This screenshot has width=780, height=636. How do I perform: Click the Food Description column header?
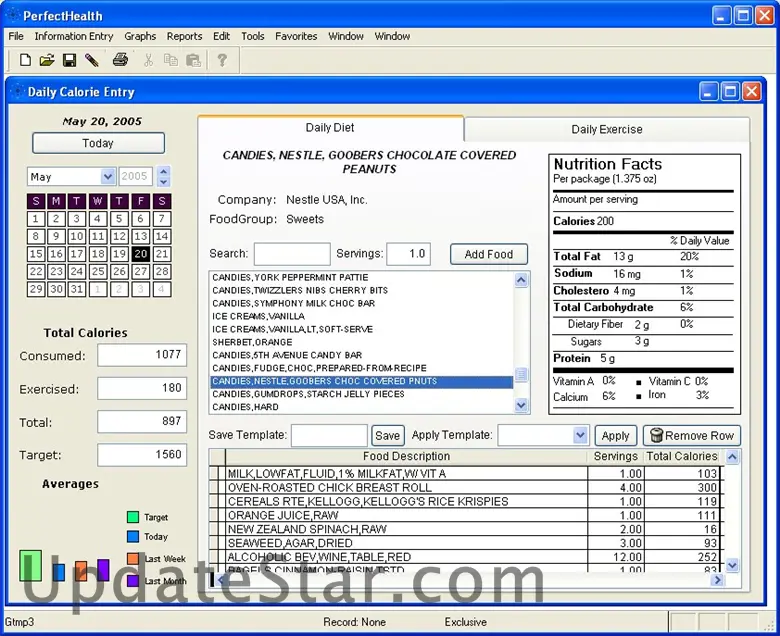[x=406, y=456]
